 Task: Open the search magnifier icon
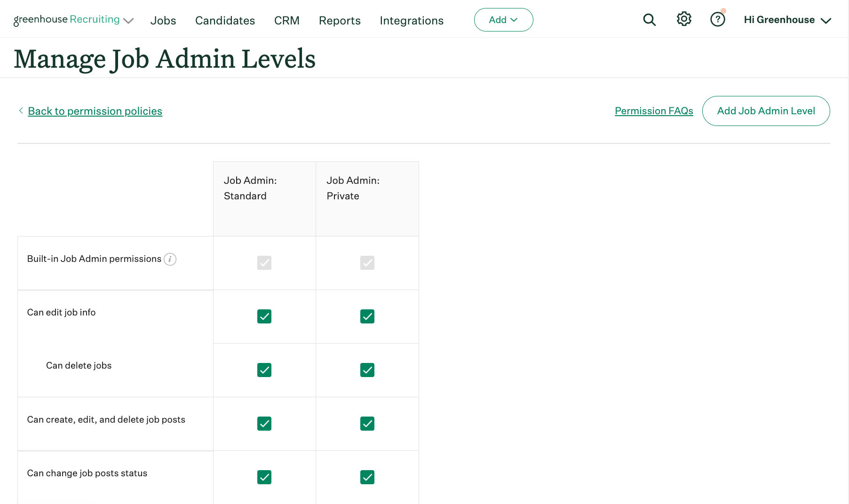[649, 20]
